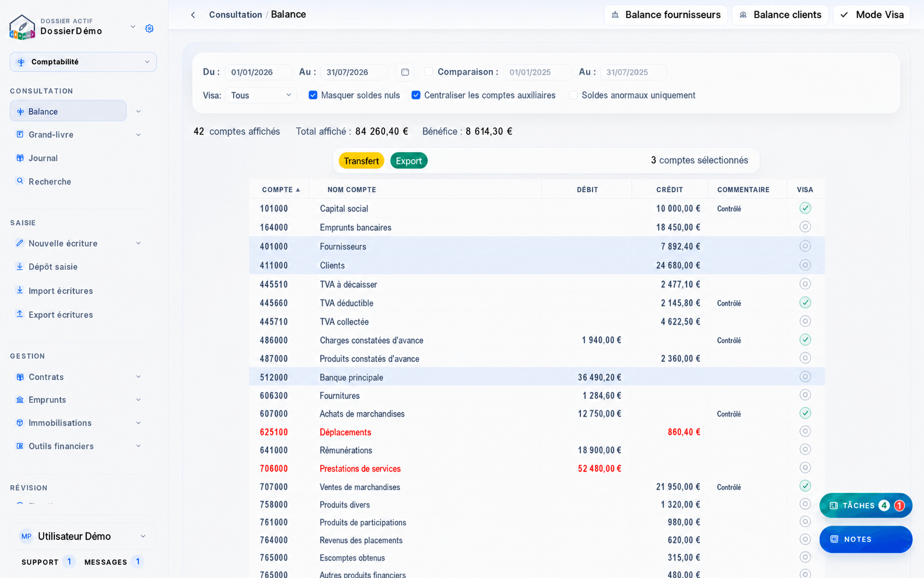Click the Consultation breadcrumb link

click(235, 15)
